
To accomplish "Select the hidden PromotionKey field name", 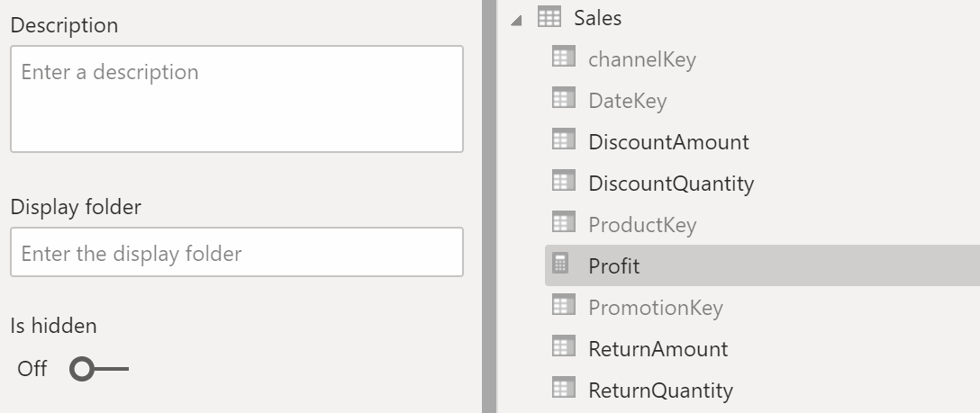I will 655,308.
